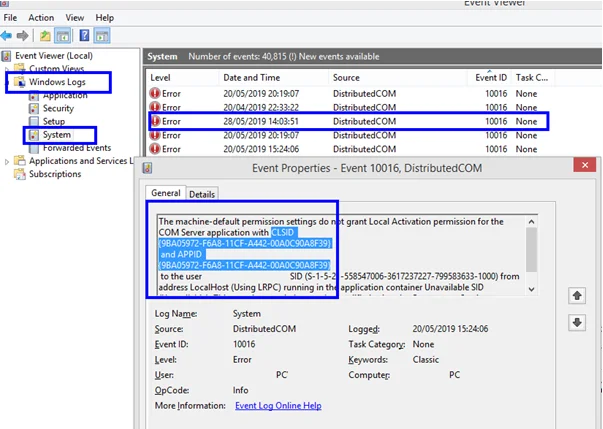Click the Log Name value System
Image resolution: width=603 pixels, height=429 pixels.
click(247, 314)
